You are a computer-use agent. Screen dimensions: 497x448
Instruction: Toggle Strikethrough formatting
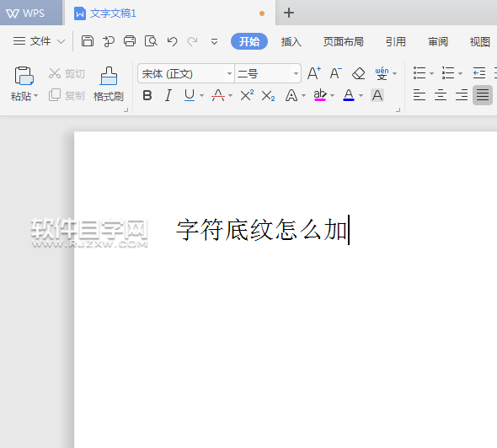coord(218,95)
